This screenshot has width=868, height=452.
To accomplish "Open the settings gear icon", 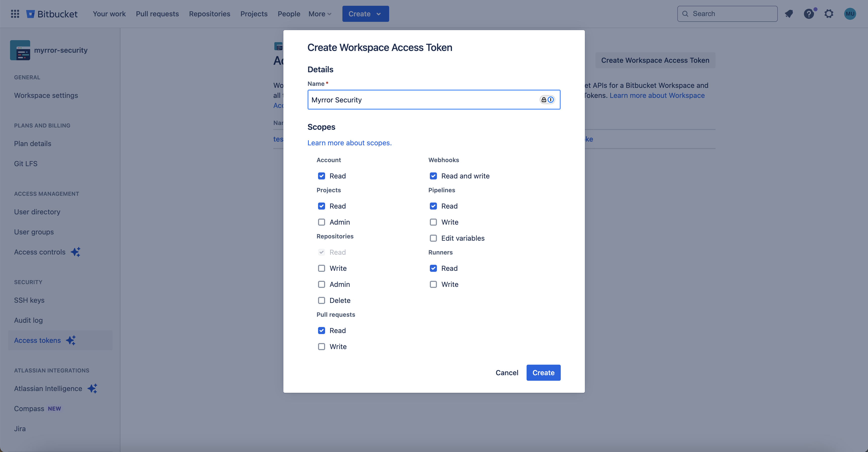I will coord(829,14).
